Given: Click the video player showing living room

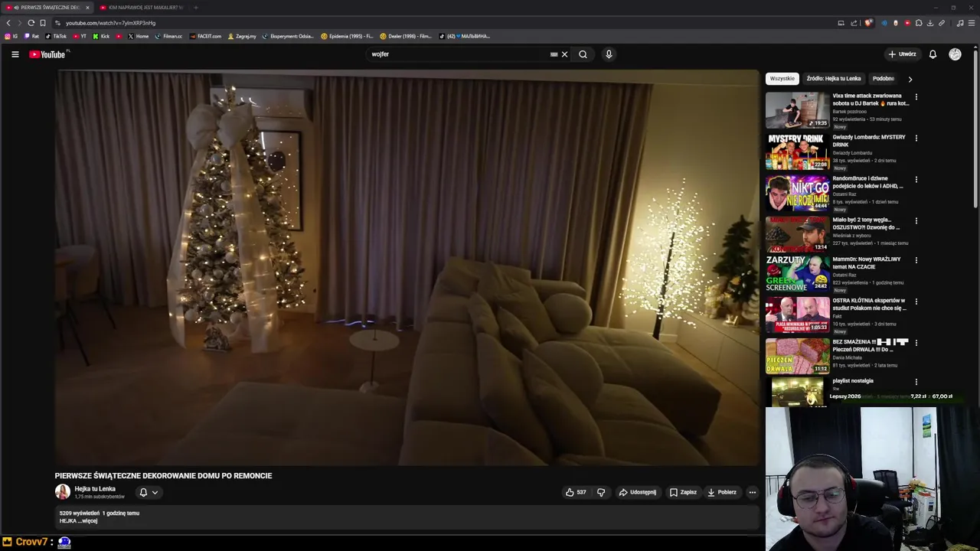Looking at the screenshot, I should (x=407, y=267).
